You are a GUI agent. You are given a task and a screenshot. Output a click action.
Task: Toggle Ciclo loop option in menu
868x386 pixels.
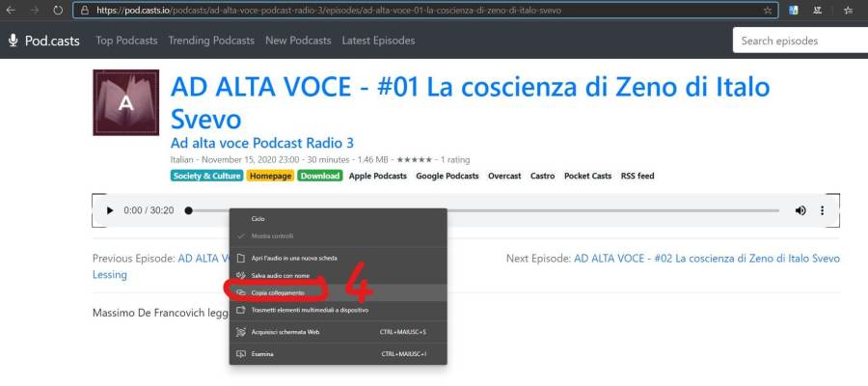pyautogui.click(x=258, y=219)
